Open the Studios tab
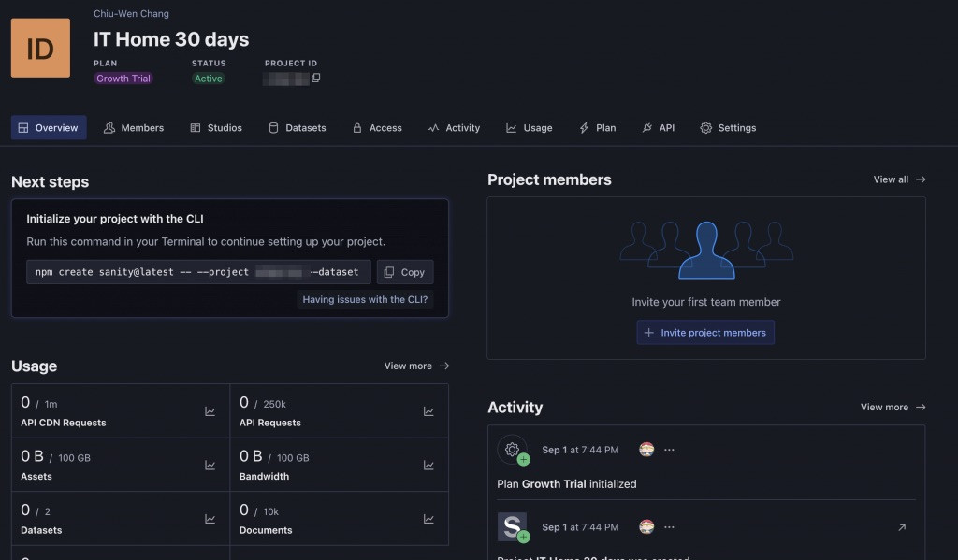The width and height of the screenshot is (958, 560). coord(216,128)
